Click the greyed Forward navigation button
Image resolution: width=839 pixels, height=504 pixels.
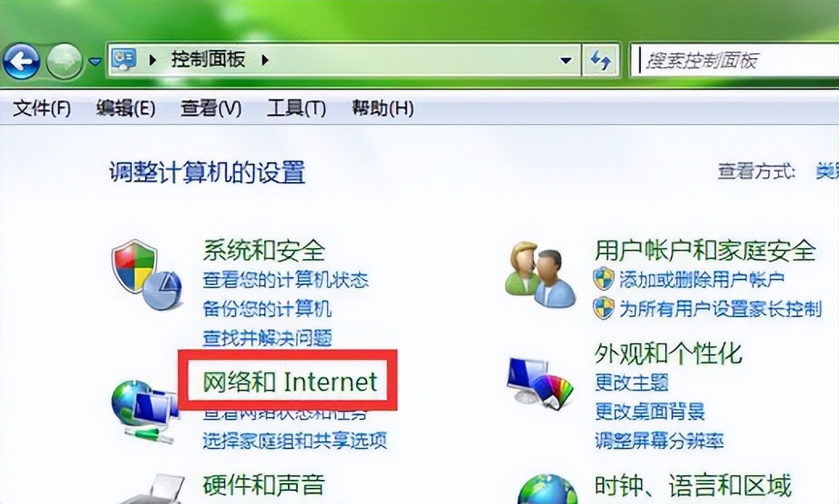(64, 61)
